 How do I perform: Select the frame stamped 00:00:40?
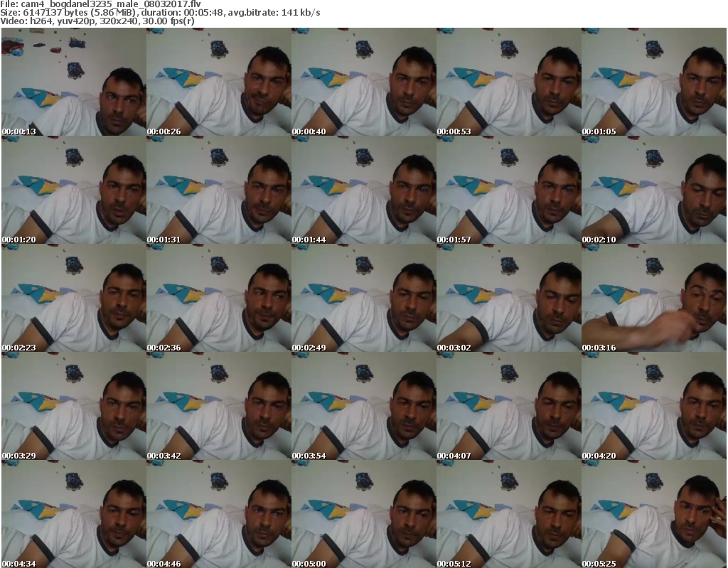coord(363,82)
